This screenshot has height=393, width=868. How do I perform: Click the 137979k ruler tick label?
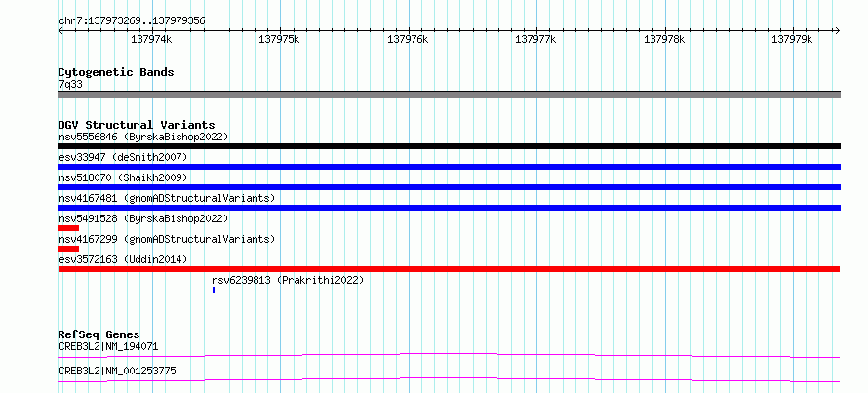[792, 40]
